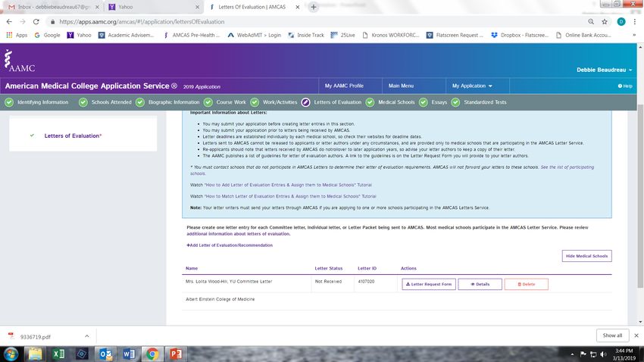Click the page vertical scrollbar
Screen dimensions: 644x362
click(640, 196)
